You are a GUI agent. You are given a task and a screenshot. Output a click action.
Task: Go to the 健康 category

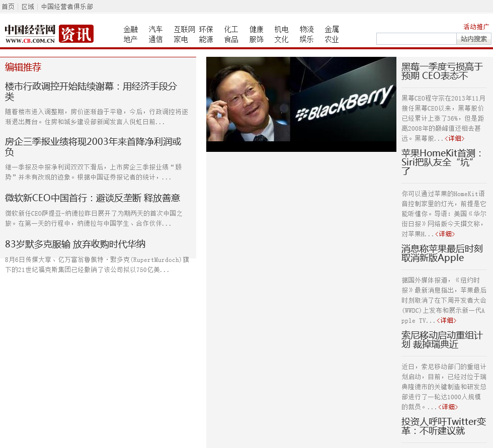(x=256, y=30)
